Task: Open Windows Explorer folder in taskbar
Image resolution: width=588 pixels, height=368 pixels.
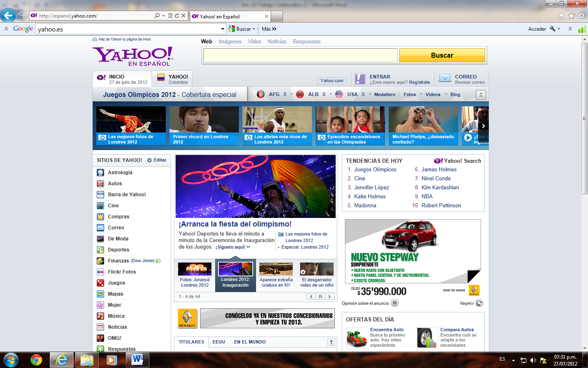Action: (87, 360)
